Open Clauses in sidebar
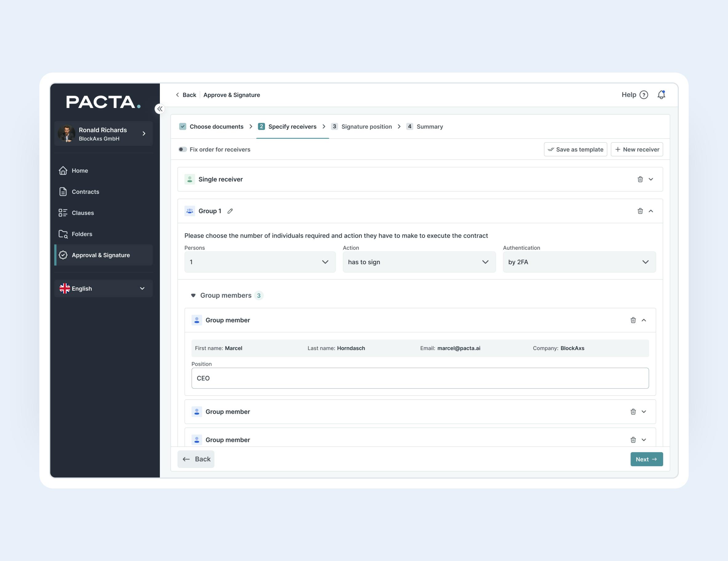 [103, 213]
